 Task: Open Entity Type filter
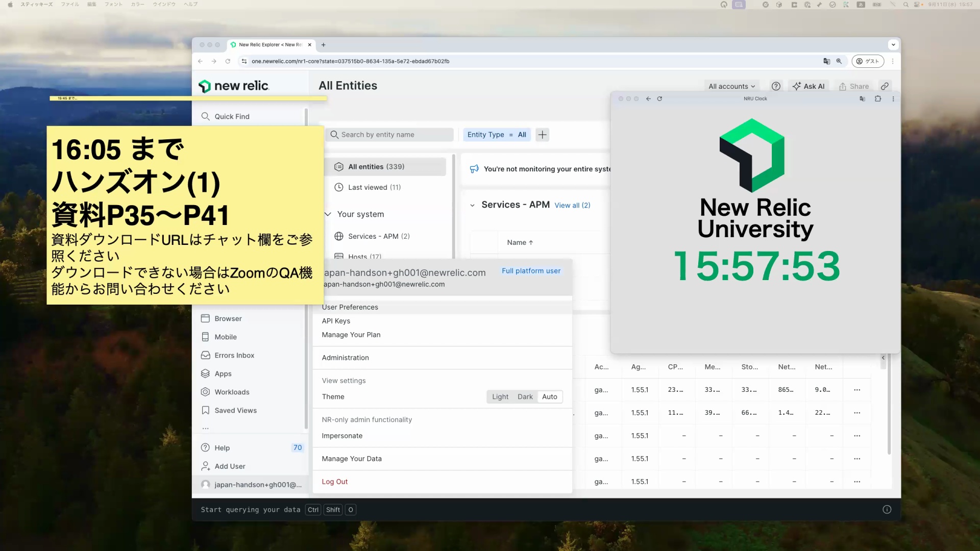pos(497,135)
